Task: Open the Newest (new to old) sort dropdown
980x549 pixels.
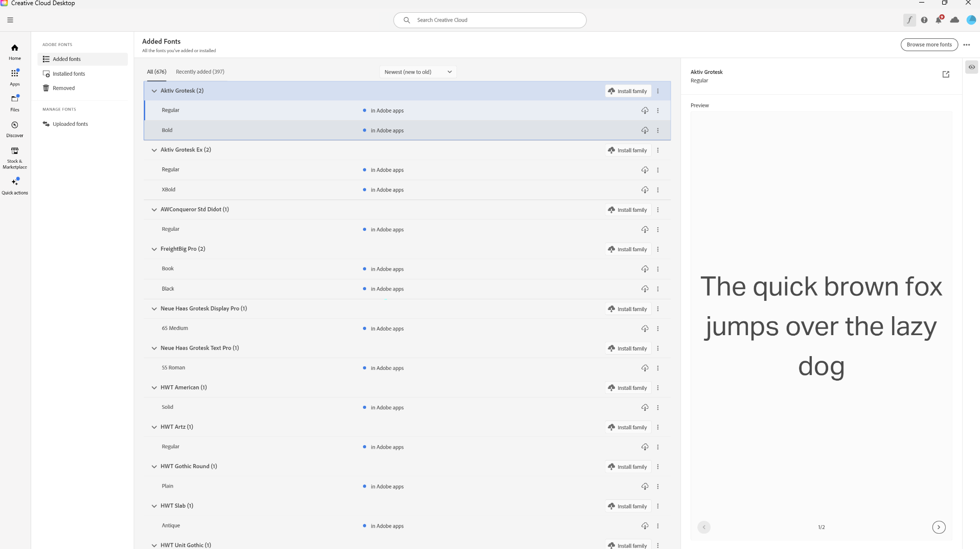Action: 418,72
